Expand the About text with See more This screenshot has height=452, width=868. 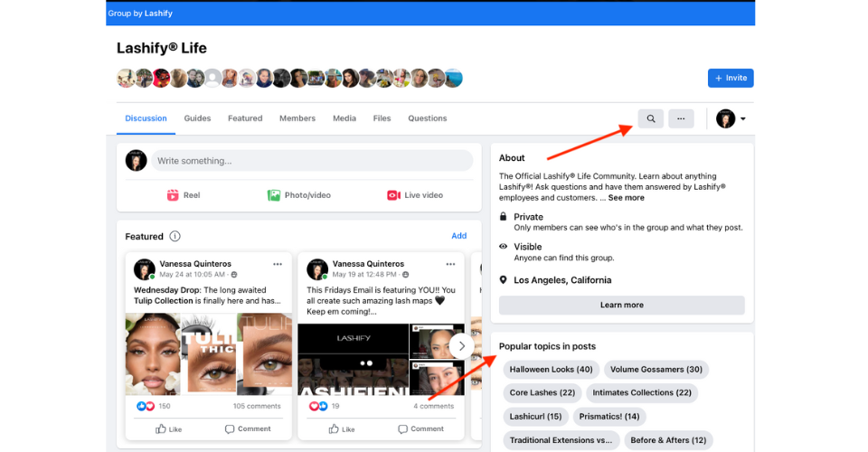point(626,198)
